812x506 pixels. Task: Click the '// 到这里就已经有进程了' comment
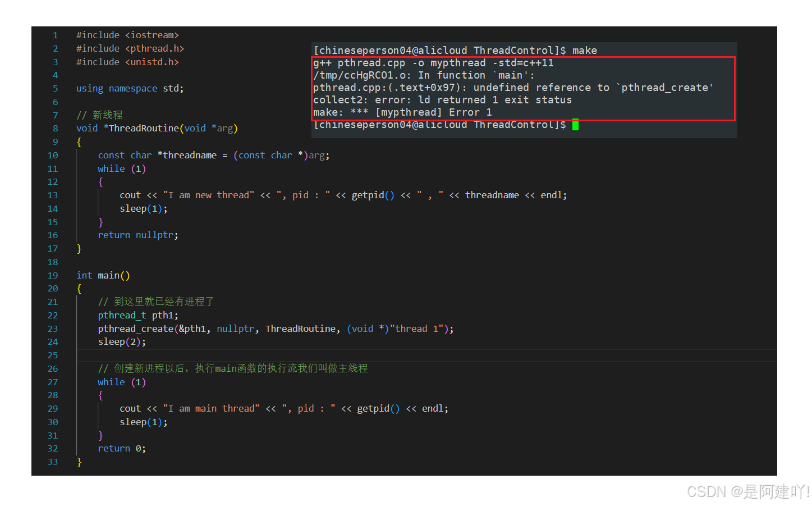click(x=156, y=302)
